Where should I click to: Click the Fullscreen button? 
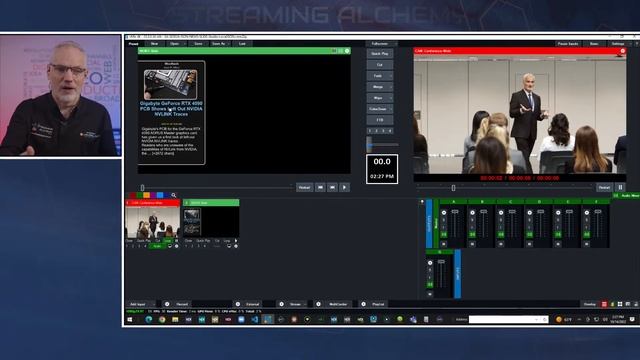(380, 44)
